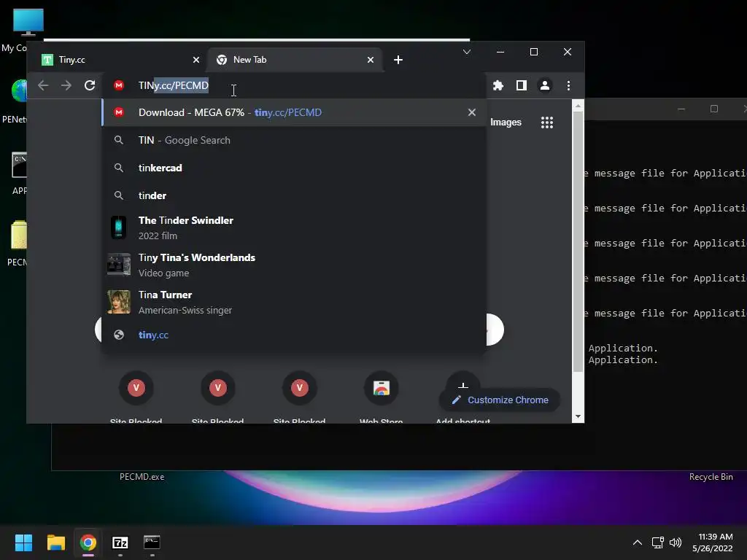
Task: Open the Images link
Action: 506,122
